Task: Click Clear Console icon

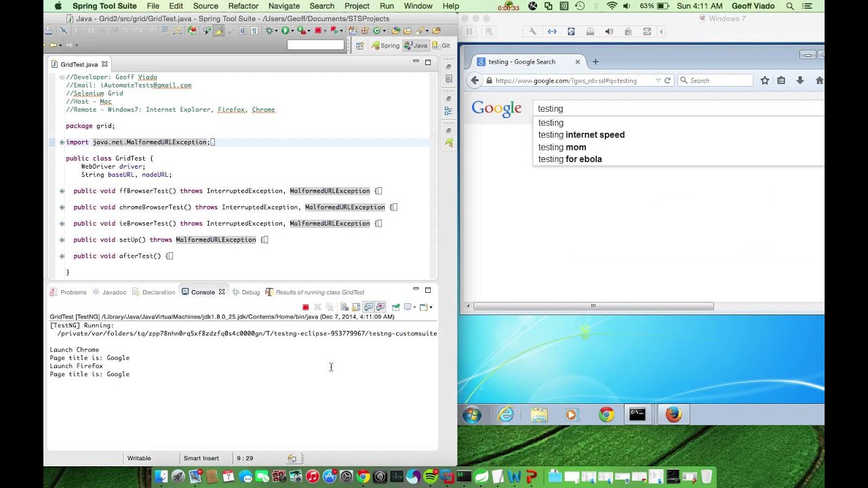Action: (344, 307)
